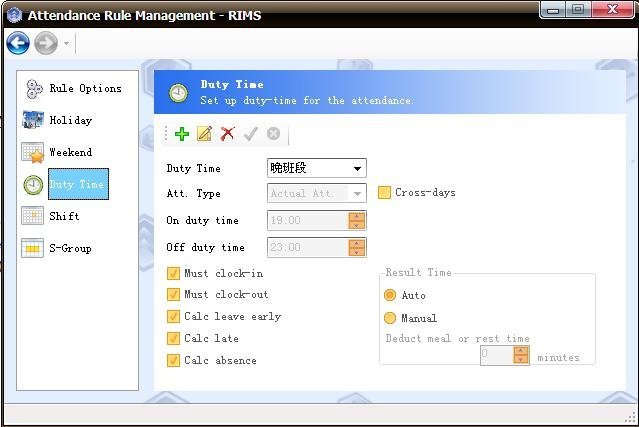Screen dimensions: 639x427
Task: Click the Shift calendar icon
Action: pos(32,216)
